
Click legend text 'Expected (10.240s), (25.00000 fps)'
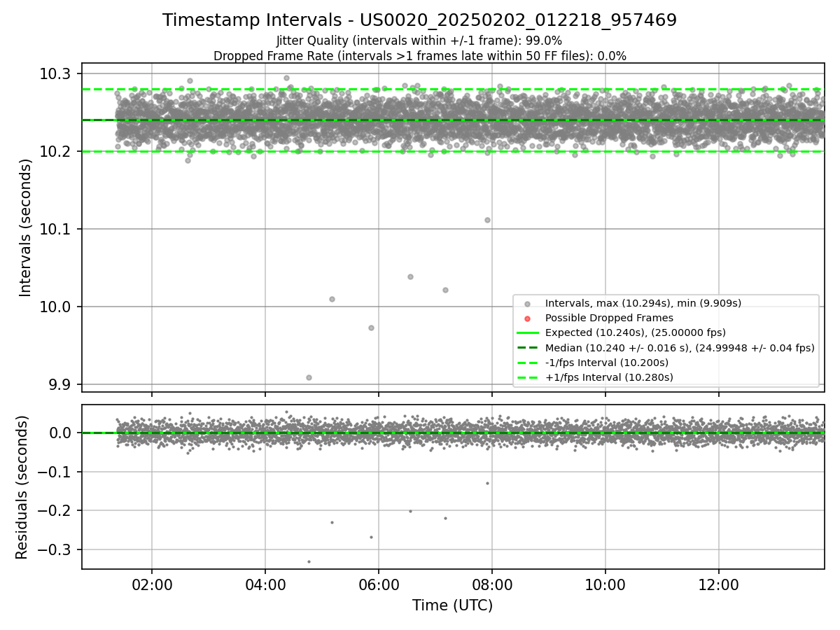point(636,332)
